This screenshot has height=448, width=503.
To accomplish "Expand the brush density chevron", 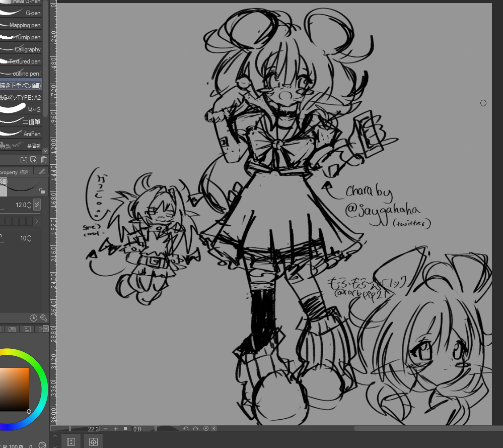I will (x=37, y=221).
